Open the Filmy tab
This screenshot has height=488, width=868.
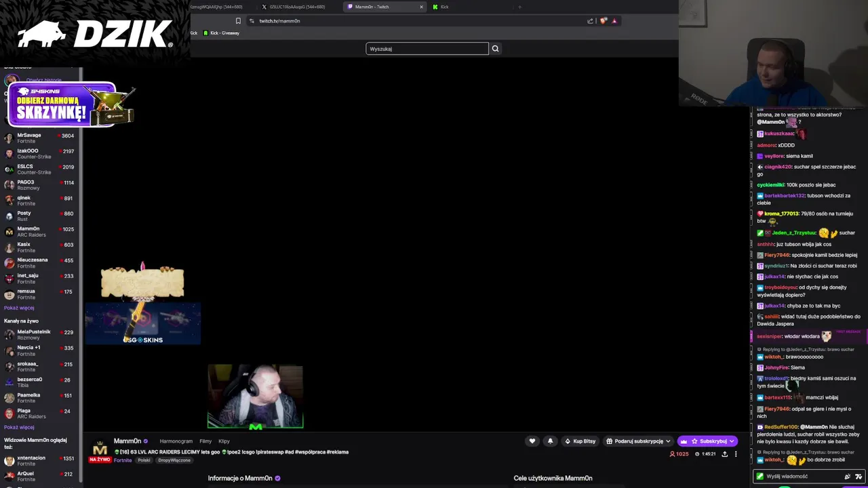(205, 441)
